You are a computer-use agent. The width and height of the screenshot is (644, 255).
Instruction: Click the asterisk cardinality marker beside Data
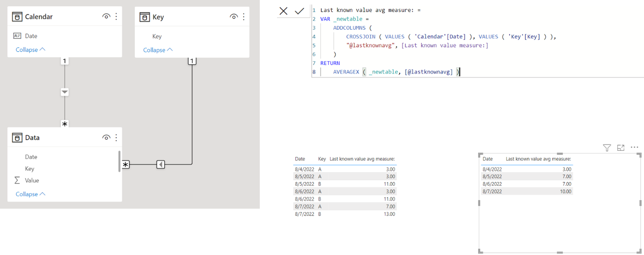pos(126,165)
